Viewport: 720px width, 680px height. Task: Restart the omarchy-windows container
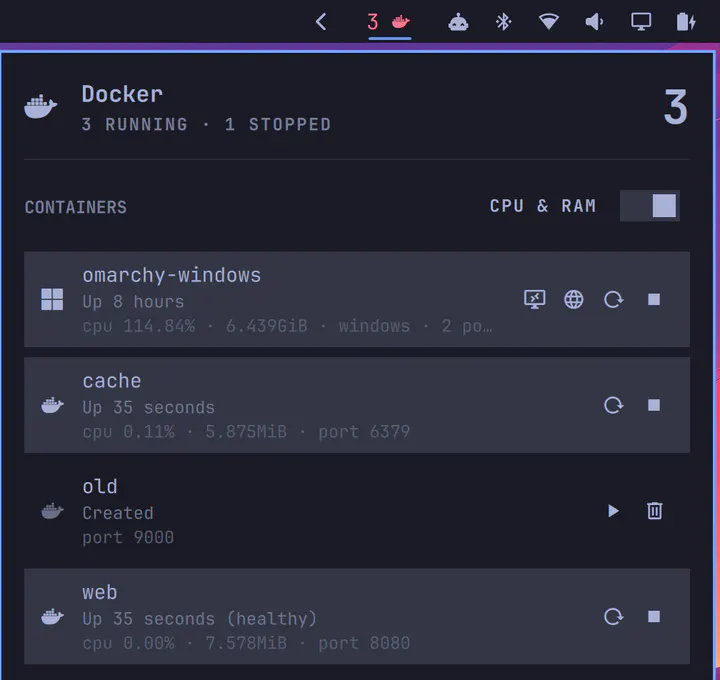[x=613, y=299]
